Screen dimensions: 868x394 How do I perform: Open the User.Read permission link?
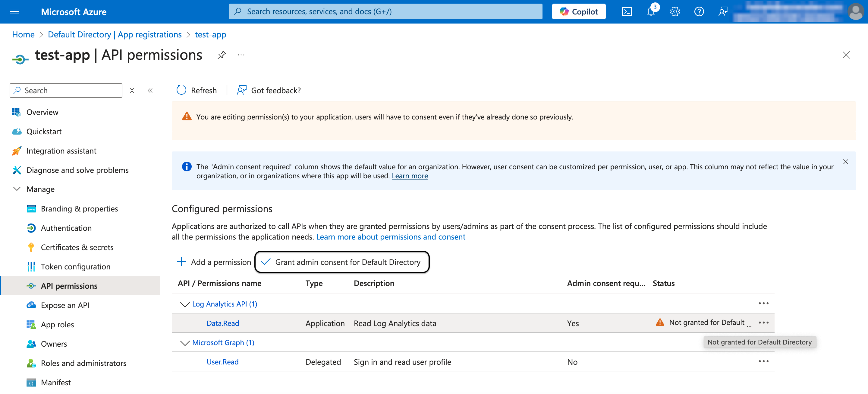coord(222,362)
